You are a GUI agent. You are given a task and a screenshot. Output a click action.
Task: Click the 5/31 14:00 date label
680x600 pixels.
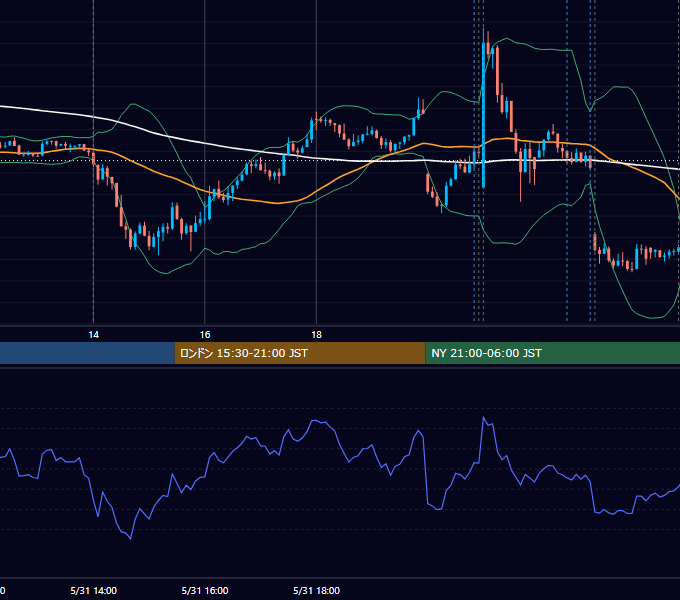pyautogui.click(x=94, y=590)
